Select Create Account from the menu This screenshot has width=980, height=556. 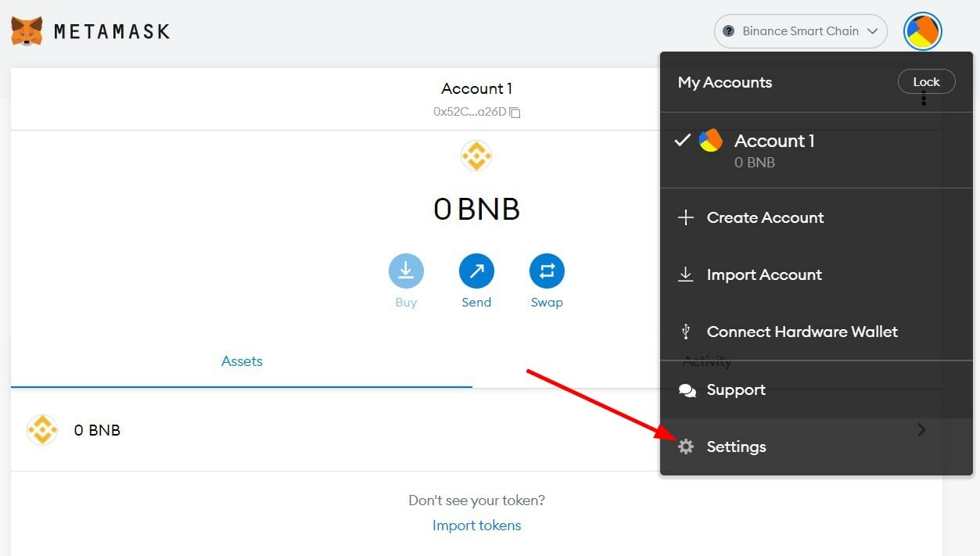765,217
